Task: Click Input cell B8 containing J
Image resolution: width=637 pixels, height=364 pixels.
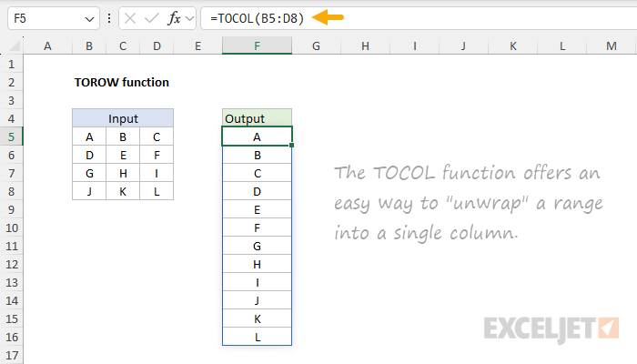Action: [89, 191]
